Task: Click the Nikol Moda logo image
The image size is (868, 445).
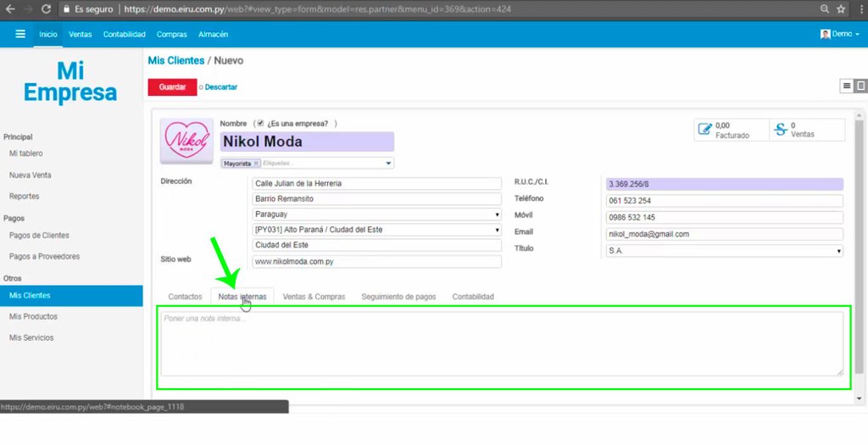Action: pyautogui.click(x=186, y=141)
